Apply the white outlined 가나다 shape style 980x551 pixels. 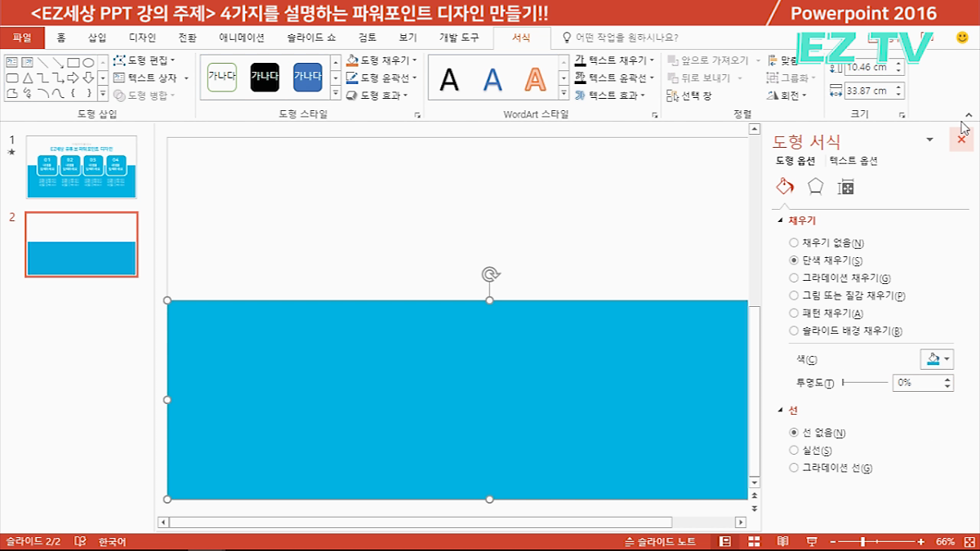222,77
